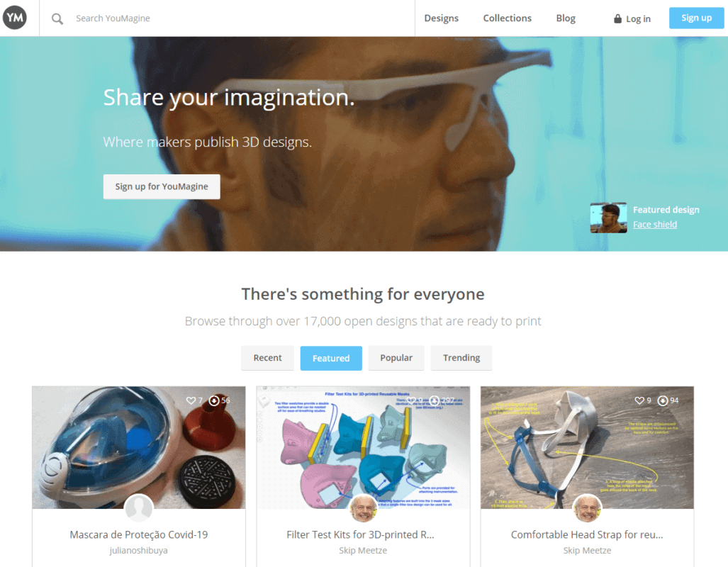The height and width of the screenshot is (567, 728).
Task: Open the featured design thumbnail image
Action: coord(608,218)
